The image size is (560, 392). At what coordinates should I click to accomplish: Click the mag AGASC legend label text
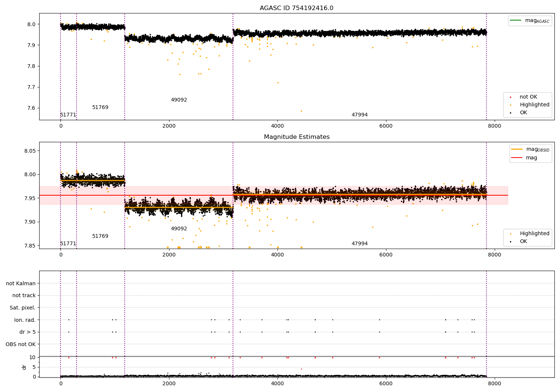pos(537,21)
